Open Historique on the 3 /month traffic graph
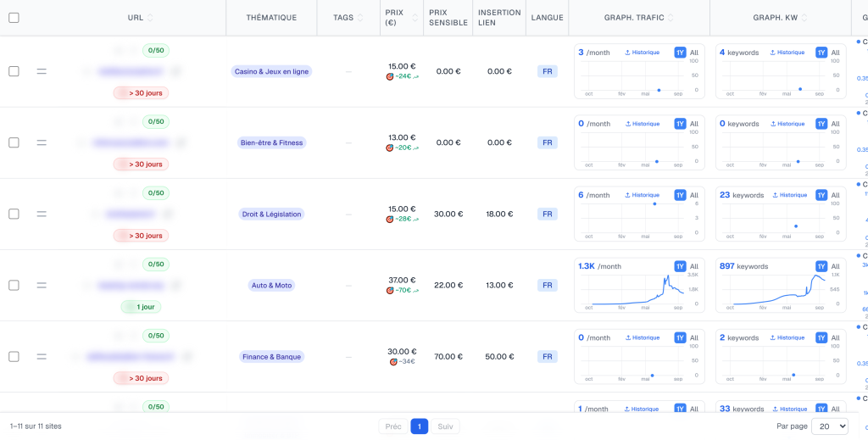The width and height of the screenshot is (868, 440). [x=643, y=53]
